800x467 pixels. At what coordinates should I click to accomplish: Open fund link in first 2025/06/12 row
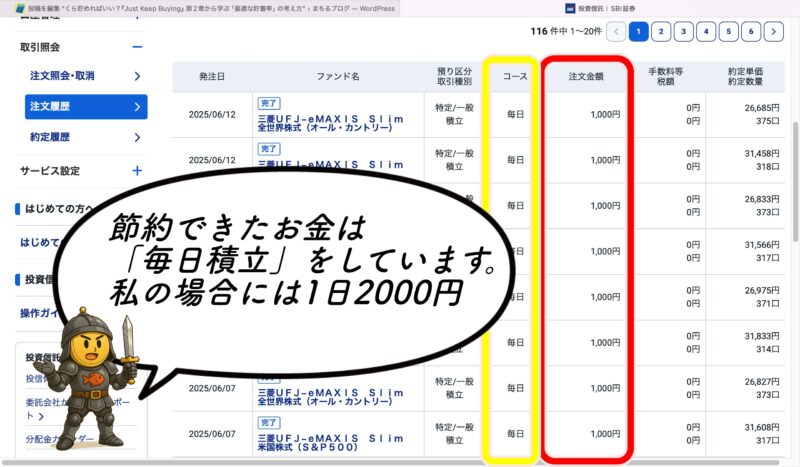331,123
